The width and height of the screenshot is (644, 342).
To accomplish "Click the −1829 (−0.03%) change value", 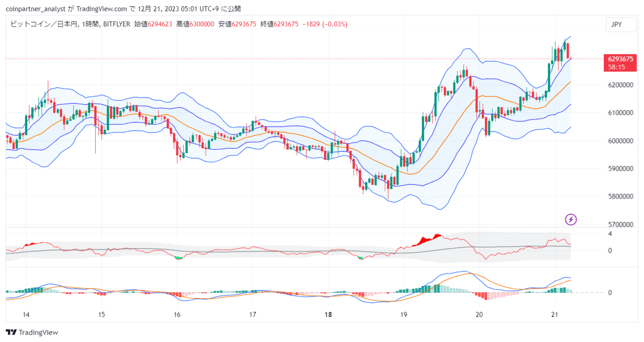I will [325, 24].
